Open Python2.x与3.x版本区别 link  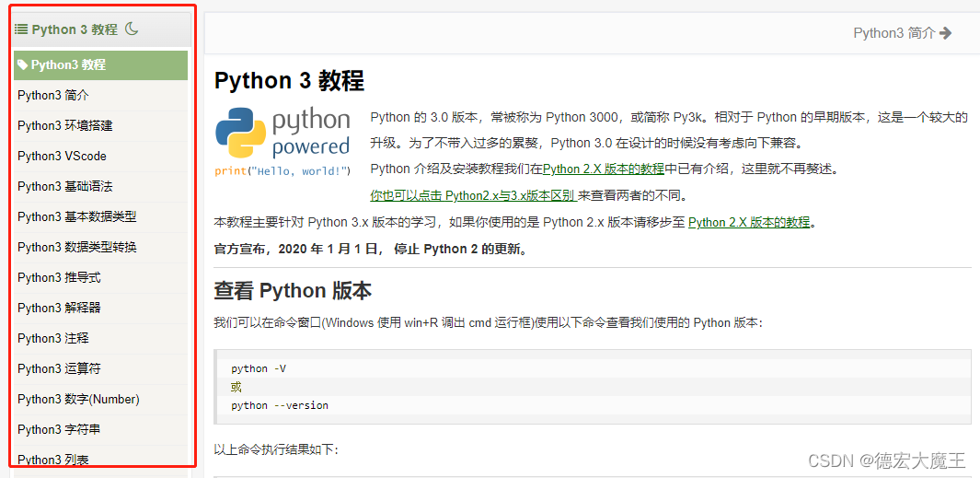tap(472, 196)
